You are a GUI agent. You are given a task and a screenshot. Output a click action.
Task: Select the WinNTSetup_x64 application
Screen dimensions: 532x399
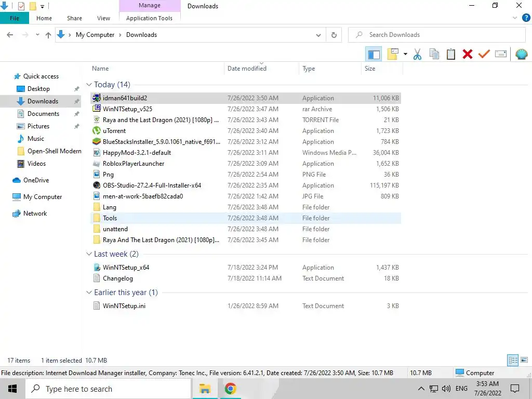coord(246,268)
